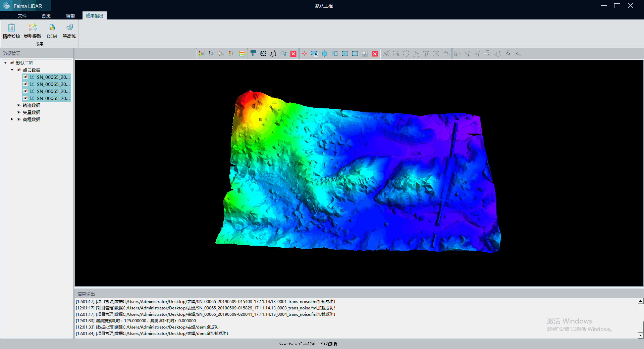Viewport: 644px width, 349px height.
Task: Select the 矢量数据 tree item
Action: click(32, 112)
